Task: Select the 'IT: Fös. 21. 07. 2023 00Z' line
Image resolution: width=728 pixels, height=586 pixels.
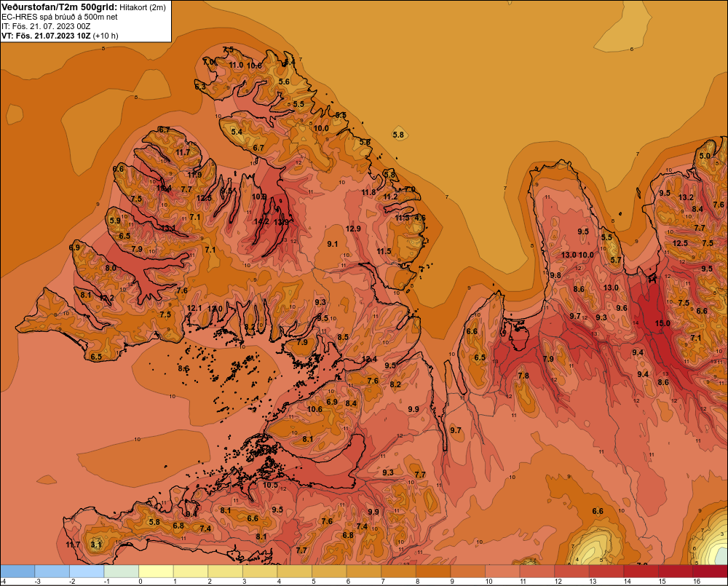Action: click(x=46, y=26)
